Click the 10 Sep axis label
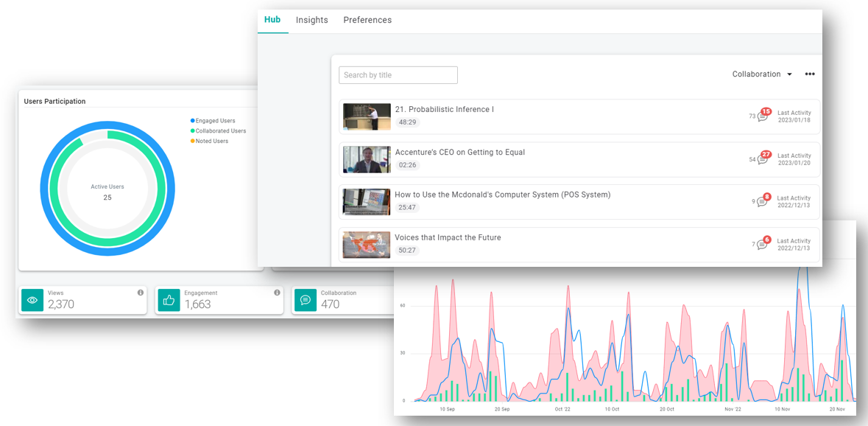This screenshot has height=426, width=868. [448, 409]
